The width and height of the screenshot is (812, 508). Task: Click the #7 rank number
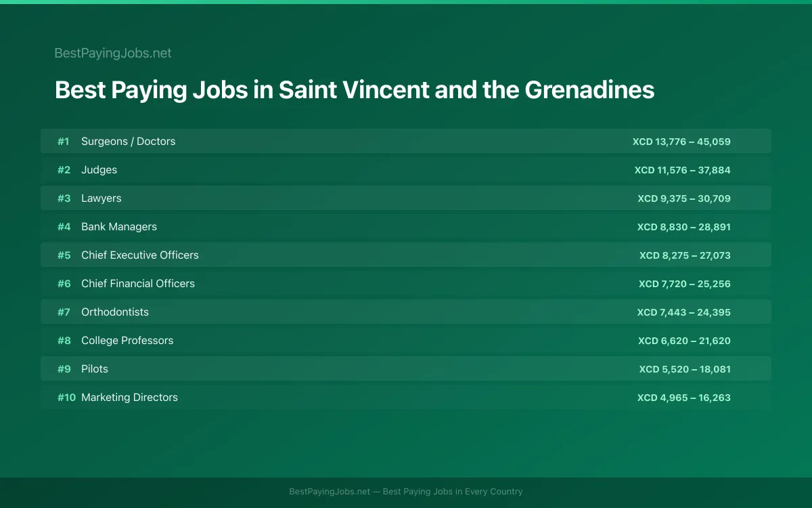(x=64, y=312)
